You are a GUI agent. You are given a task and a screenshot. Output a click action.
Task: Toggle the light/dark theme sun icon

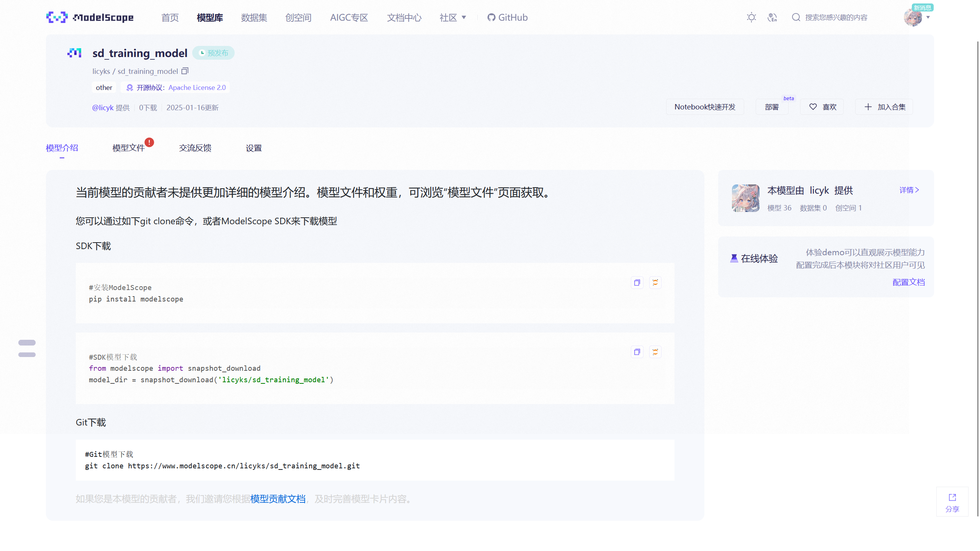tap(751, 17)
